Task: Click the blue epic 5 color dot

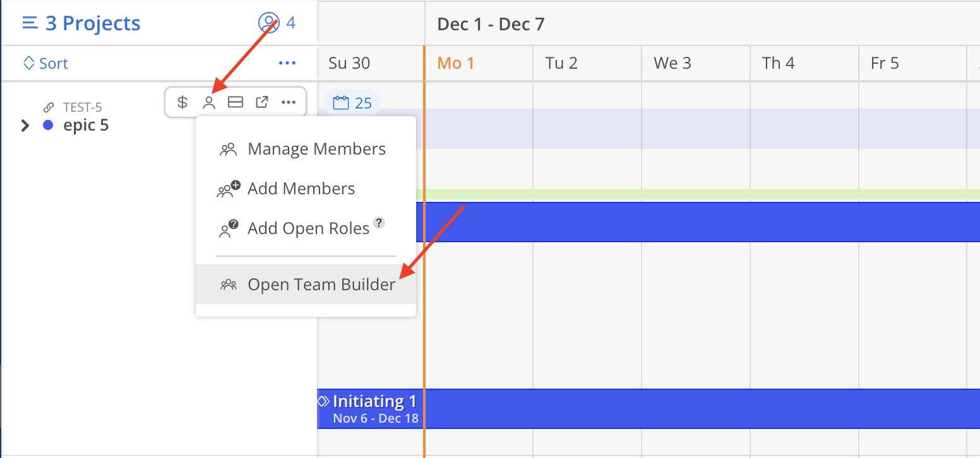Action: 48,125
